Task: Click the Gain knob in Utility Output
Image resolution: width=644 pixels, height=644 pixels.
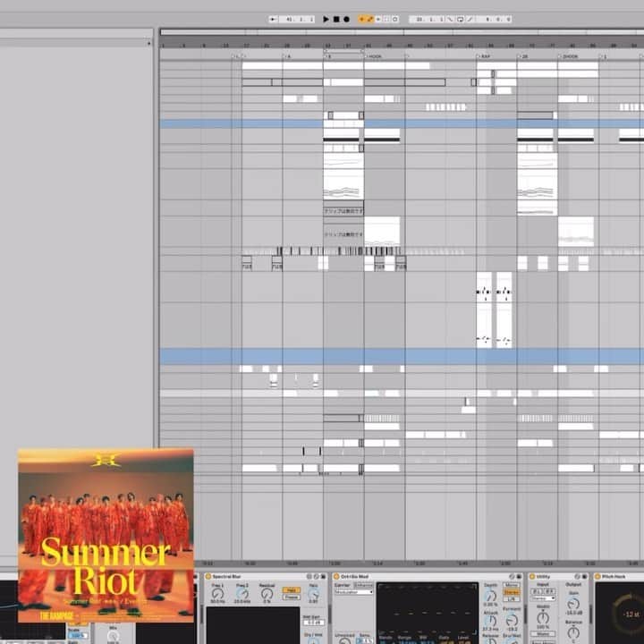Action: [x=573, y=604]
